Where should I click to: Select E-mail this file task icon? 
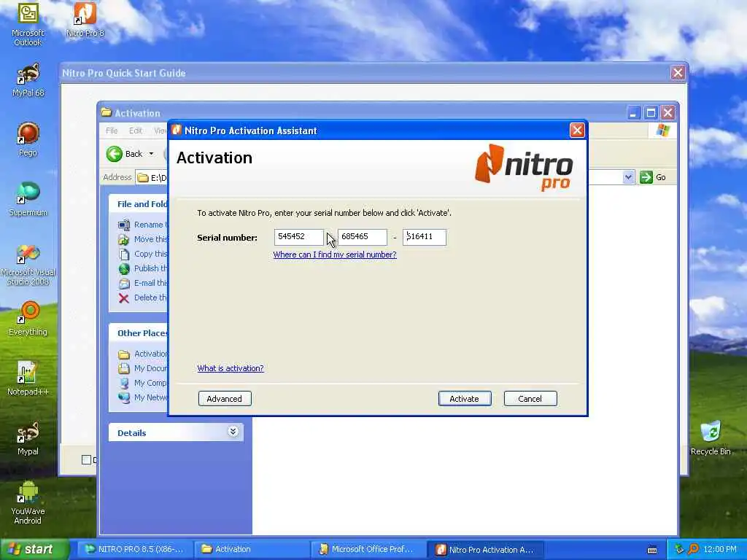[124, 284]
